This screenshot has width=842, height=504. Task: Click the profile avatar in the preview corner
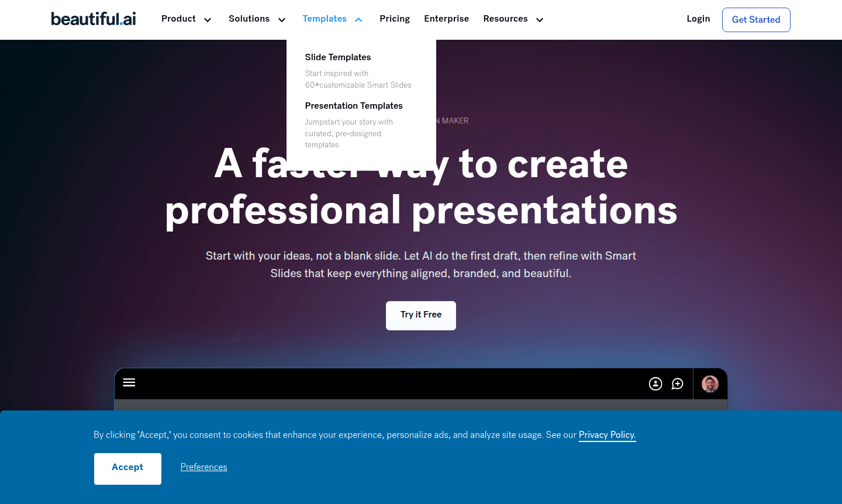tap(709, 384)
